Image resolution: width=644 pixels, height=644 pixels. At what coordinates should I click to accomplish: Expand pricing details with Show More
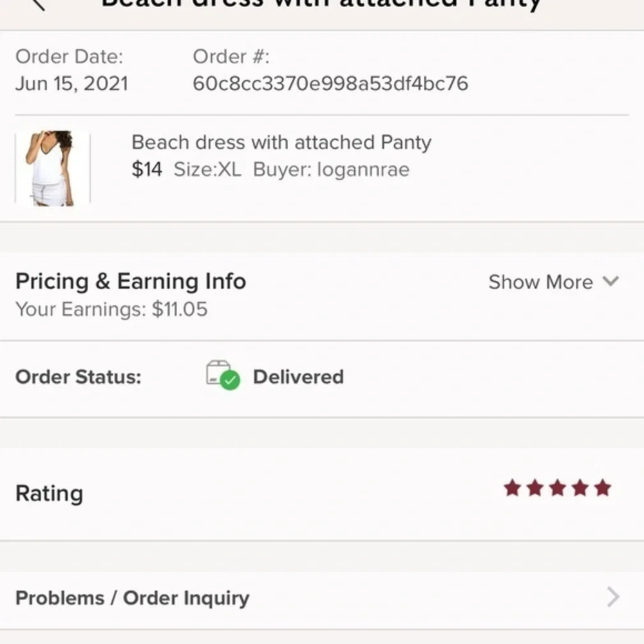(540, 282)
